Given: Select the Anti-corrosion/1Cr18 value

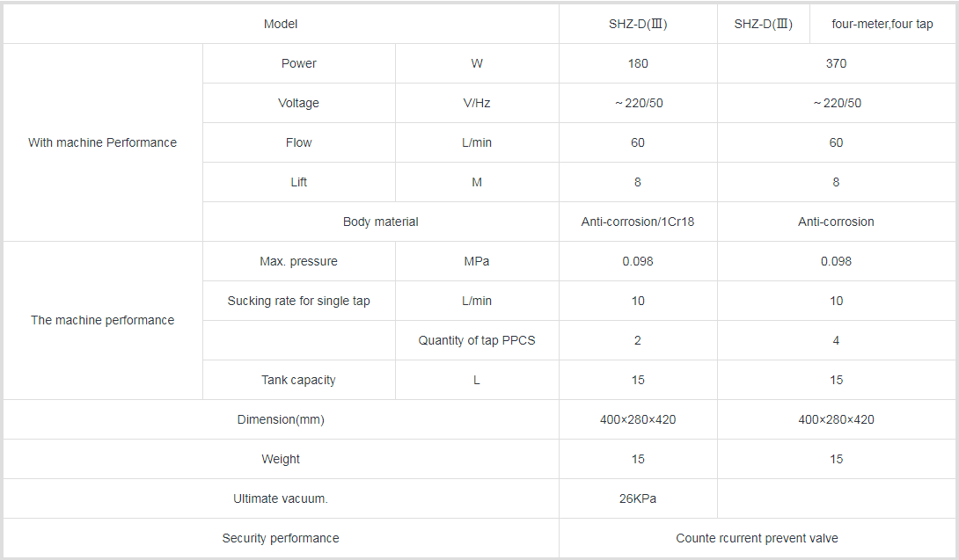Looking at the screenshot, I should 638,222.
